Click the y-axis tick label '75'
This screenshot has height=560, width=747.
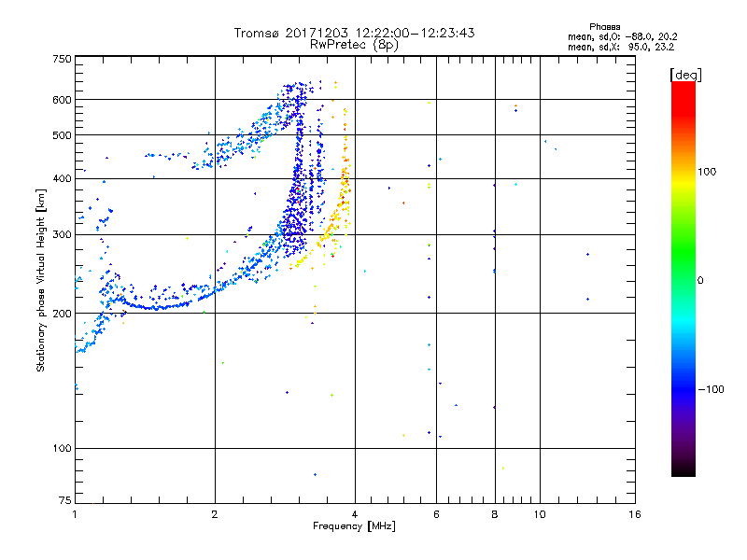[x=65, y=500]
